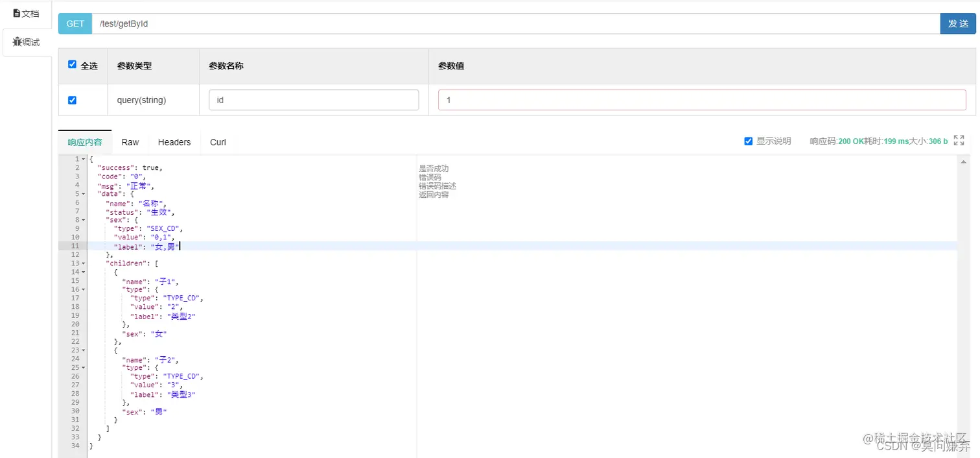Uncheck the id parameter row checkbox
This screenshot has width=980, height=458.
click(73, 100)
